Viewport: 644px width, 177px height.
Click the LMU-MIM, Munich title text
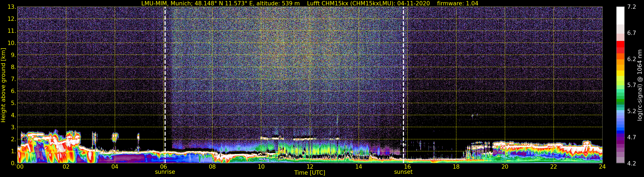[x=166, y=3]
